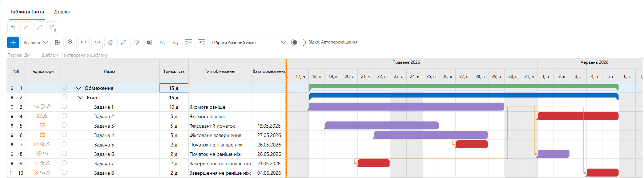Select the Таблиця Ганта tab
644x178 pixels.
click(x=27, y=12)
